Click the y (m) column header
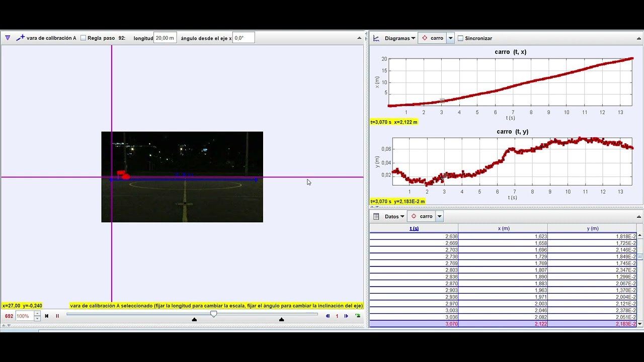 pyautogui.click(x=592, y=228)
